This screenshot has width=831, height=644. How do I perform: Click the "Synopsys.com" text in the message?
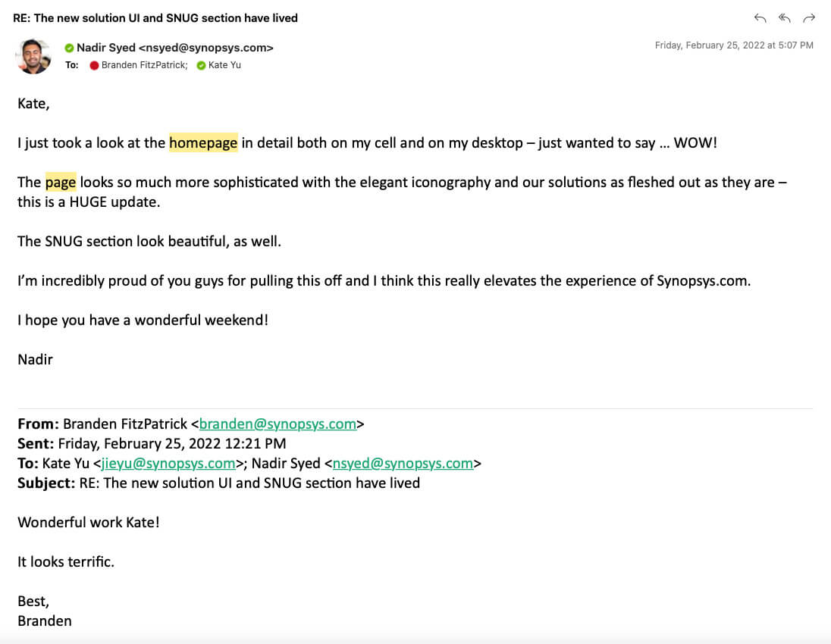pos(703,280)
